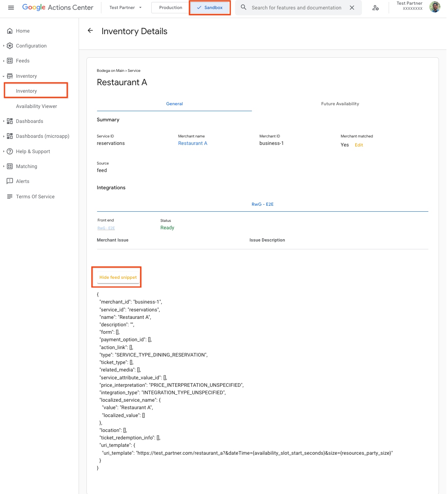Open Help & Support
Image resolution: width=448 pixels, height=494 pixels.
pos(33,151)
